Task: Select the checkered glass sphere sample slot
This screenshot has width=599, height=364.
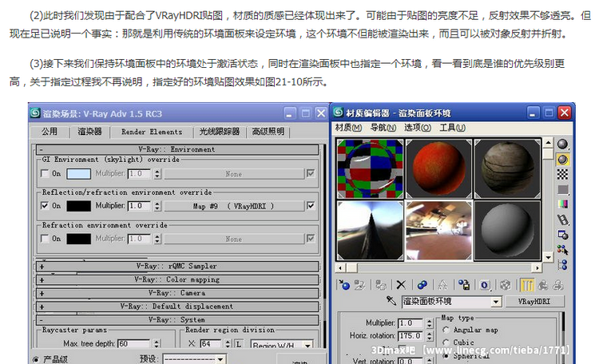Action: pos(370,168)
